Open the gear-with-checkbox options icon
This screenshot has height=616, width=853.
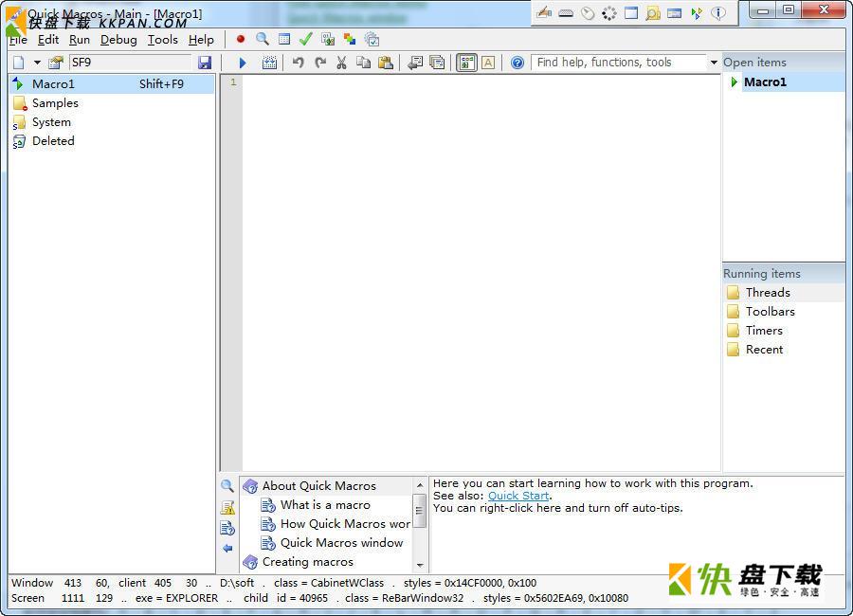point(372,39)
